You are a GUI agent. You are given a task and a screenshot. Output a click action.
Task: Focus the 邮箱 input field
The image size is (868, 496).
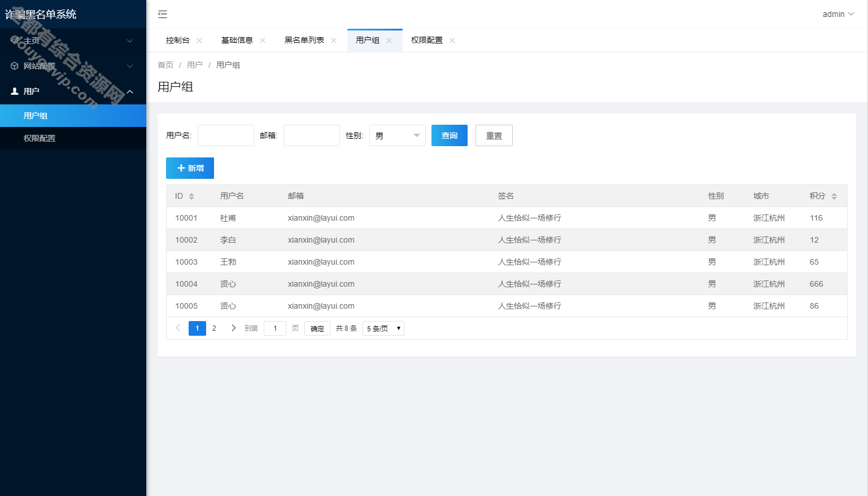[312, 135]
